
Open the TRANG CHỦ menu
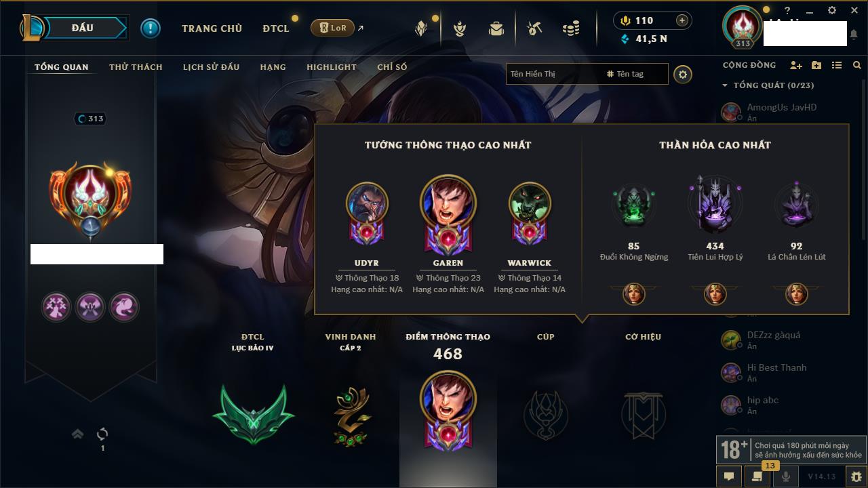pyautogui.click(x=212, y=28)
